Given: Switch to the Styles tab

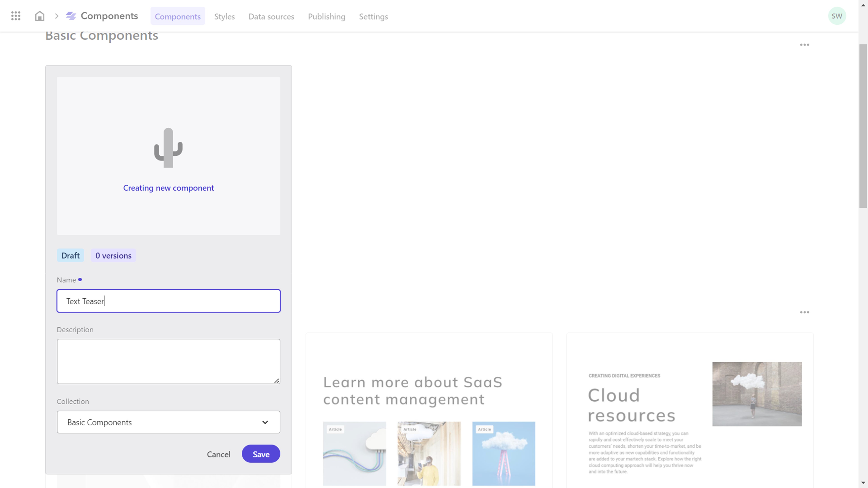Looking at the screenshot, I should coord(224,16).
